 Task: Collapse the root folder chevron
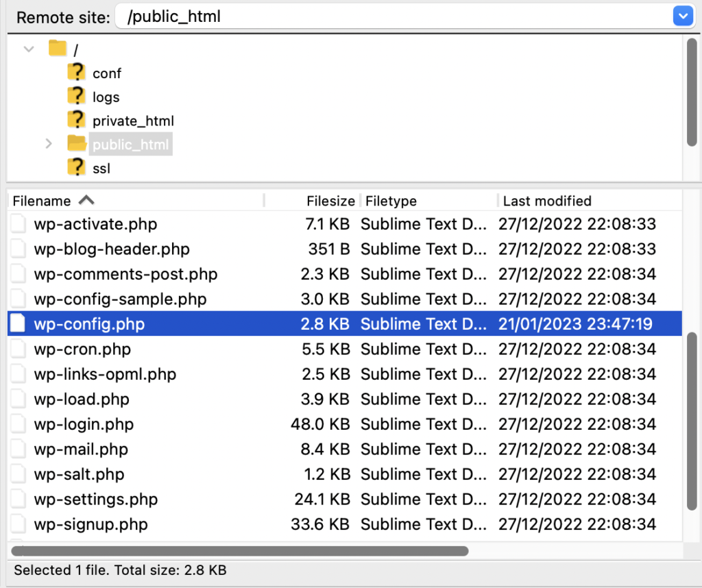coord(29,49)
